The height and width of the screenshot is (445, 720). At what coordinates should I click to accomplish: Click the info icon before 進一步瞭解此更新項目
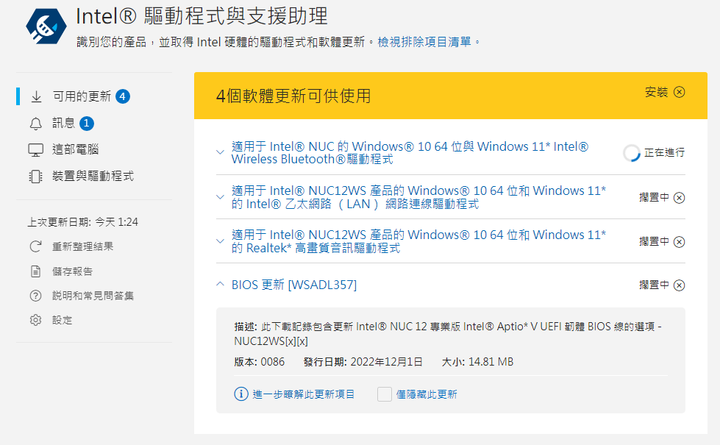[x=241, y=394]
